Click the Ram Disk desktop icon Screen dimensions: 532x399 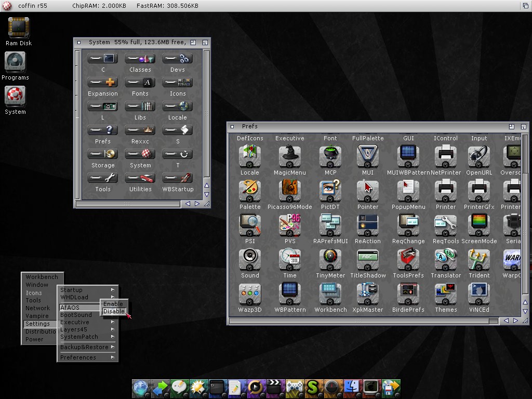(19, 28)
